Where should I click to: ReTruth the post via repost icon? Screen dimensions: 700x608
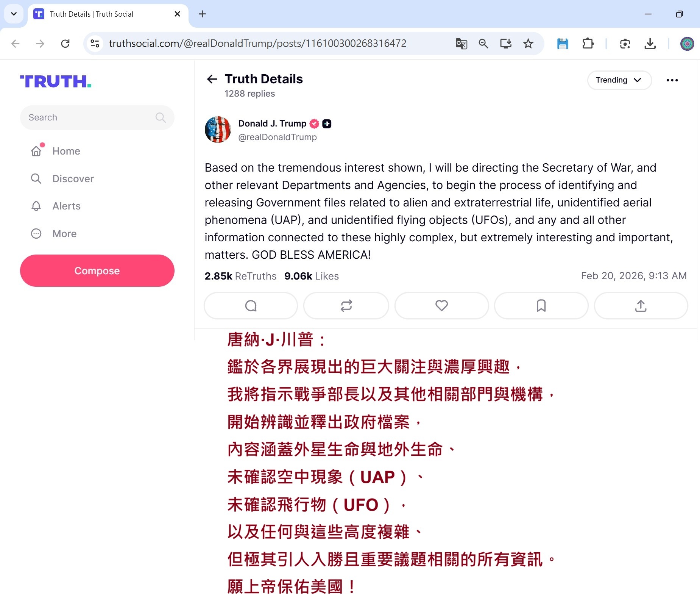click(346, 306)
